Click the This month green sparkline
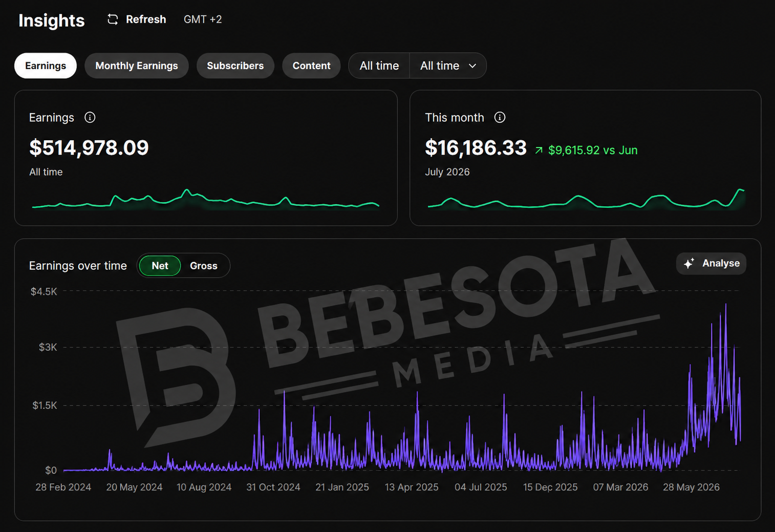This screenshot has width=775, height=532. tap(586, 200)
